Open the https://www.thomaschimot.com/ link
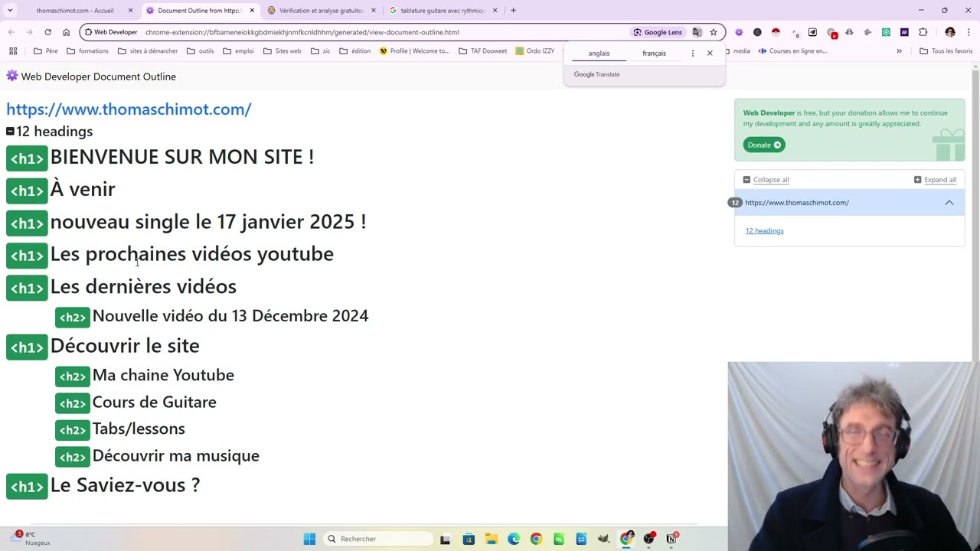The image size is (980, 551). (129, 109)
